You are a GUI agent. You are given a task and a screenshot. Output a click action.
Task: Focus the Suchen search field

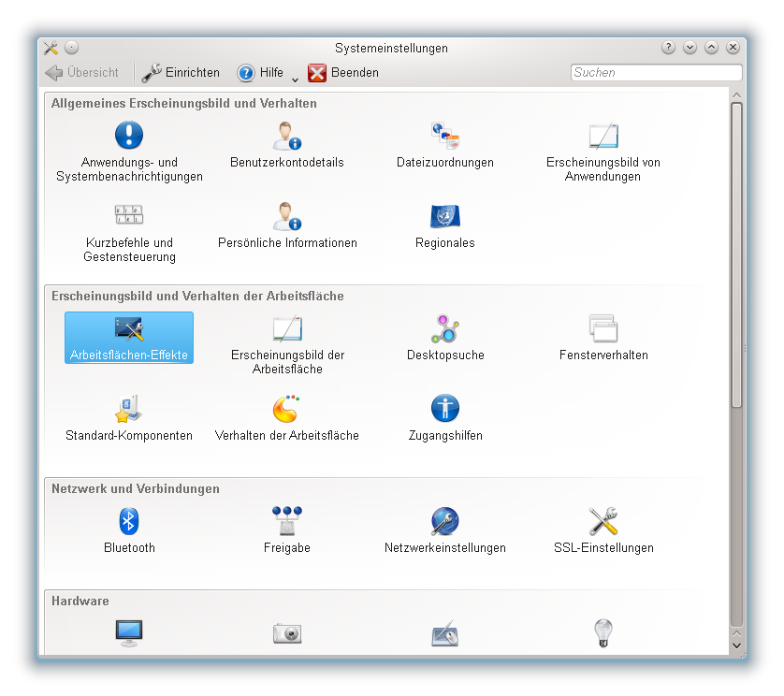point(656,73)
